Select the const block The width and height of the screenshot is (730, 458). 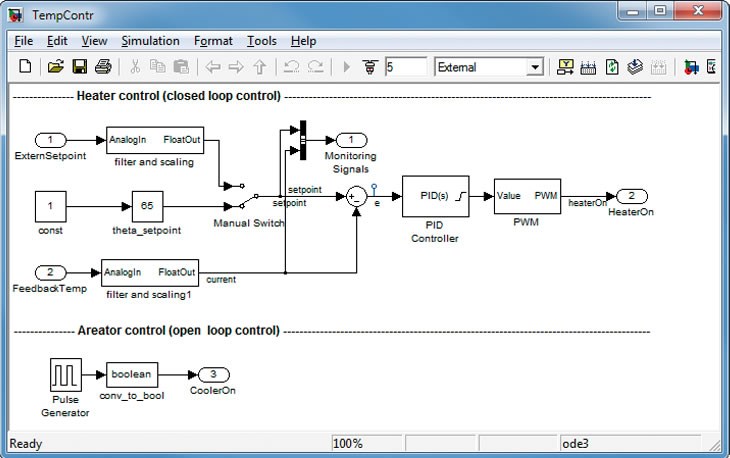(50, 206)
